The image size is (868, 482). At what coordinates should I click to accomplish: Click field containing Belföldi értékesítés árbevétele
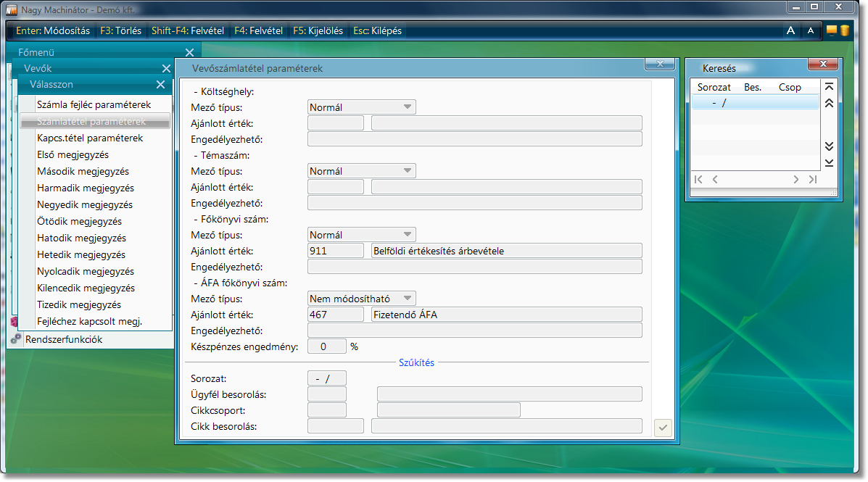(x=507, y=251)
